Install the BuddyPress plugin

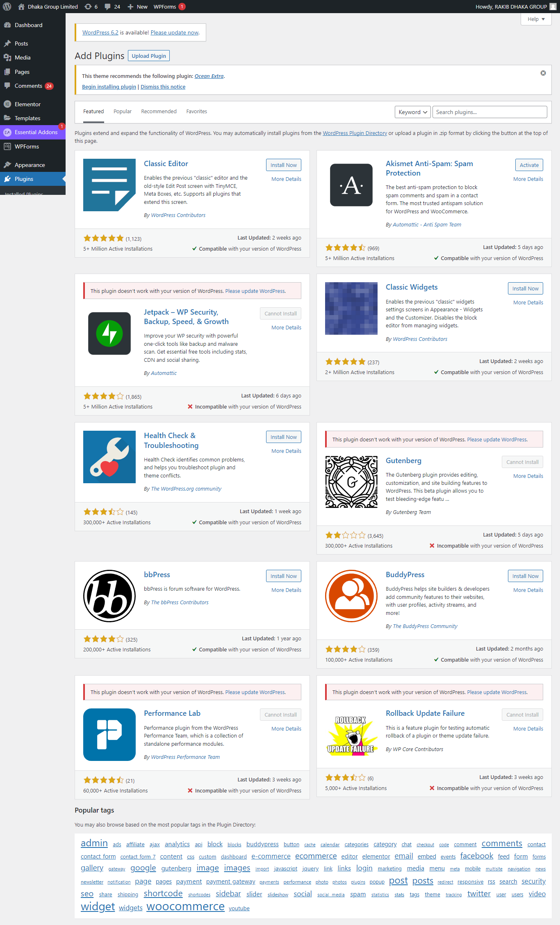tap(526, 576)
